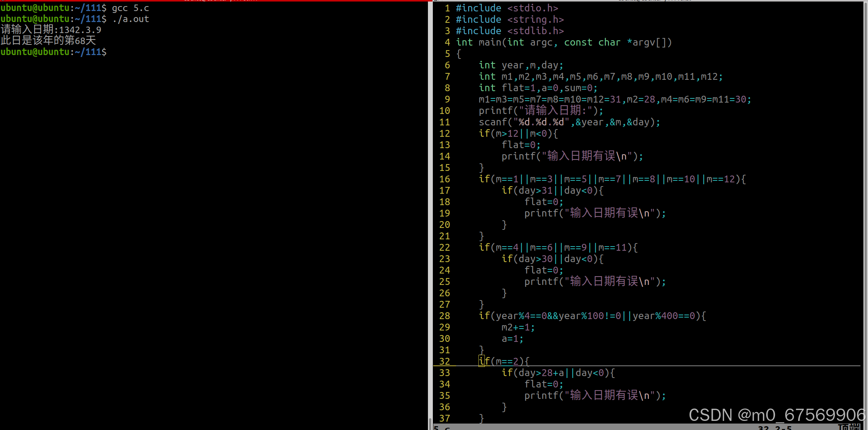Click the vim status bar filename 5.c
The width and height of the screenshot is (868, 430).
(442, 428)
